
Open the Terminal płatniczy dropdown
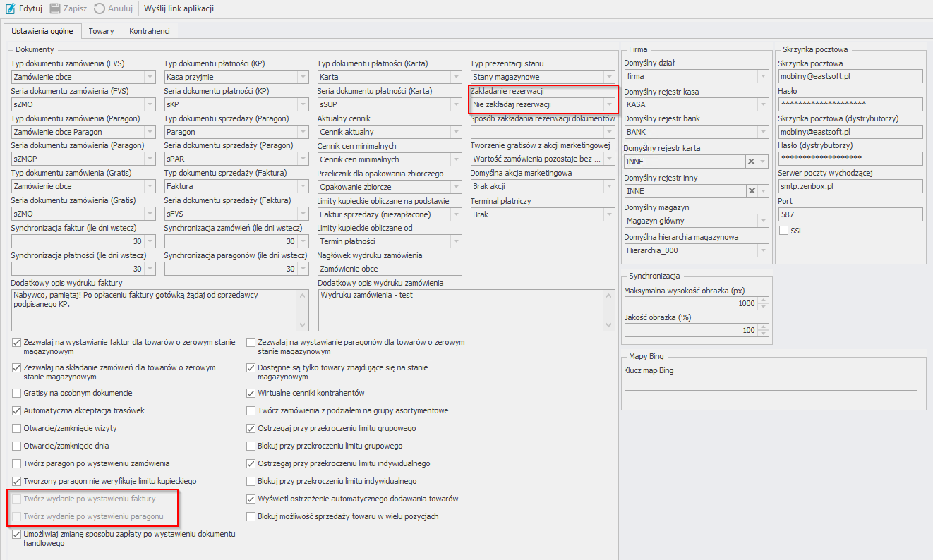pos(608,214)
